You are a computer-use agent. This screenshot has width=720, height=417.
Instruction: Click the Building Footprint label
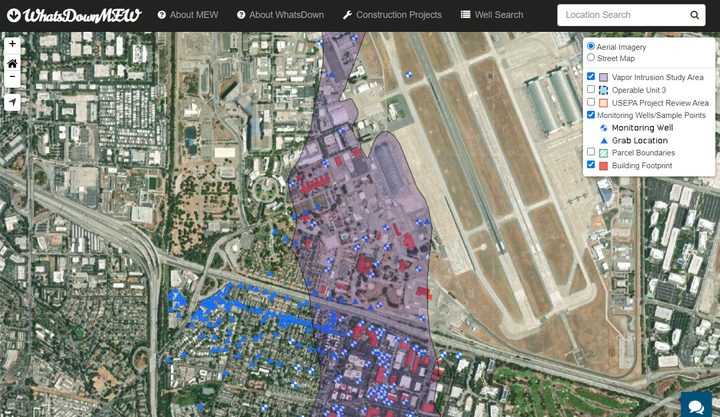click(642, 166)
